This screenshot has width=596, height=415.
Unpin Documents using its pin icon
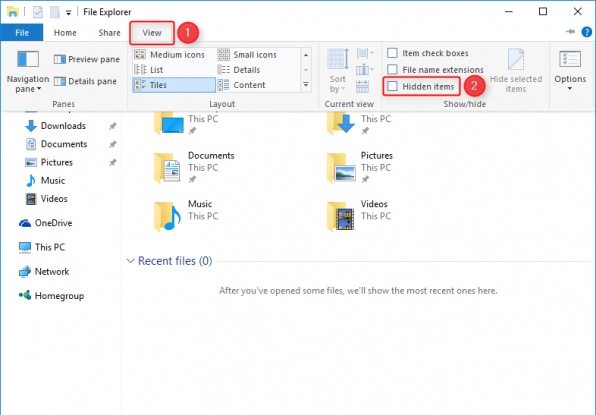click(113, 144)
